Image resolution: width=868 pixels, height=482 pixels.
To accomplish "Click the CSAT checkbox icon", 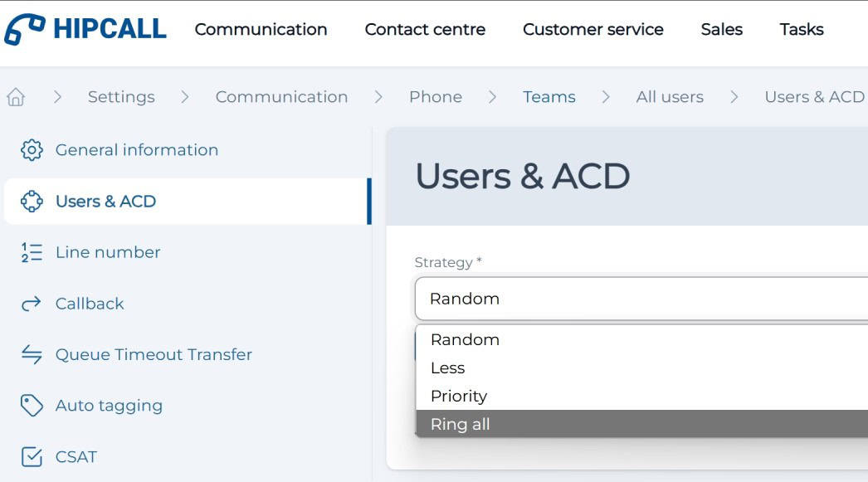I will [x=32, y=457].
